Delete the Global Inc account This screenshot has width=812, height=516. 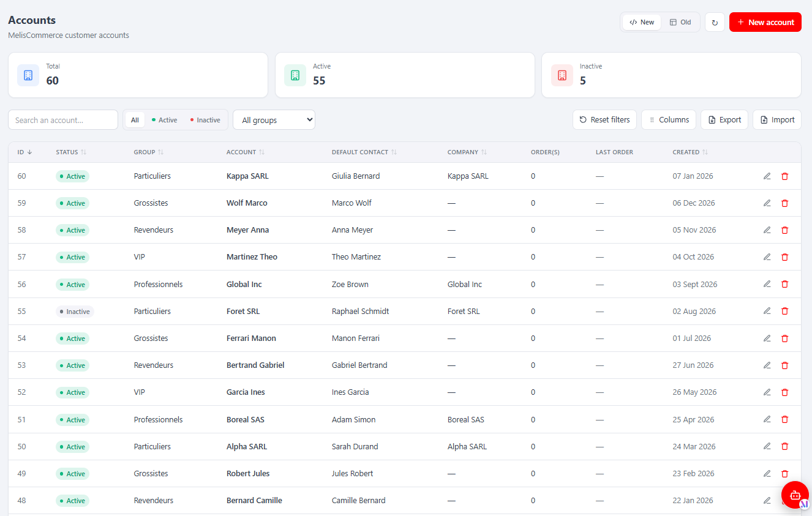tap(784, 284)
